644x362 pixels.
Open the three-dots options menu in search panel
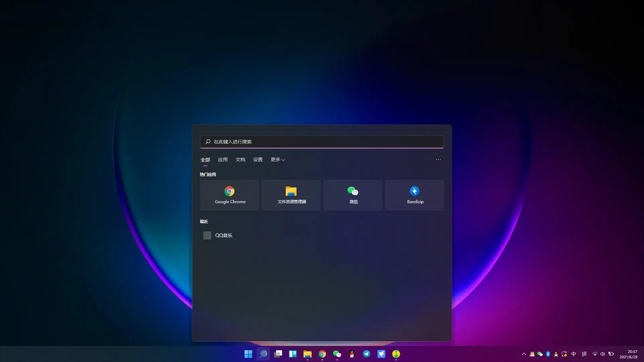pyautogui.click(x=438, y=160)
